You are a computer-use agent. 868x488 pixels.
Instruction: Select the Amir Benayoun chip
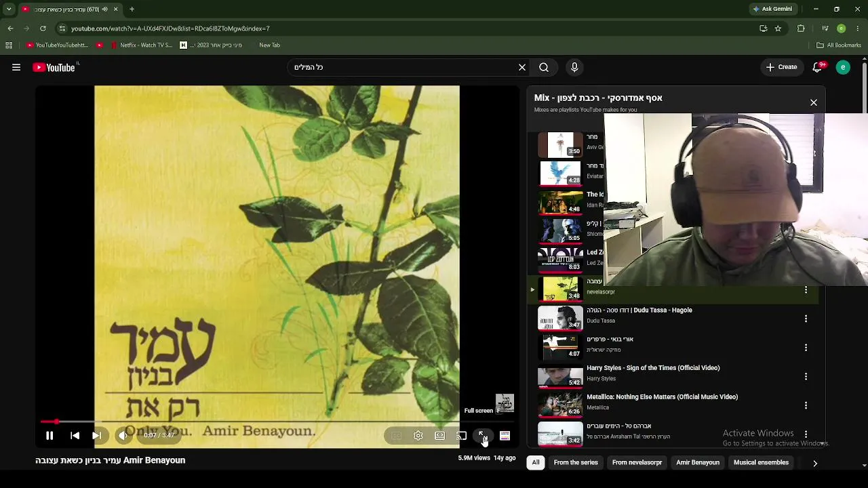click(x=698, y=462)
